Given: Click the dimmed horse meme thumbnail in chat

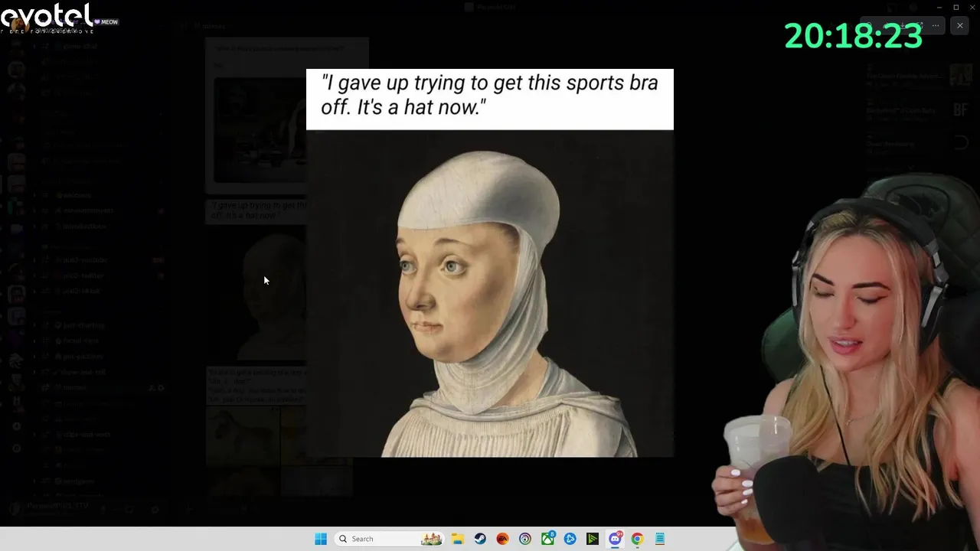Looking at the screenshot, I should click(x=242, y=435).
